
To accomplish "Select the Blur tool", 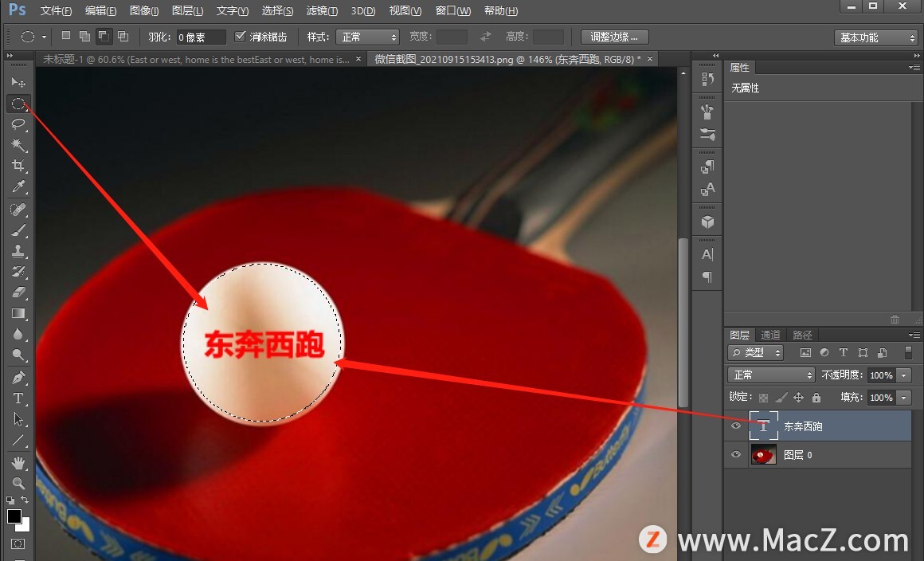I will [18, 334].
